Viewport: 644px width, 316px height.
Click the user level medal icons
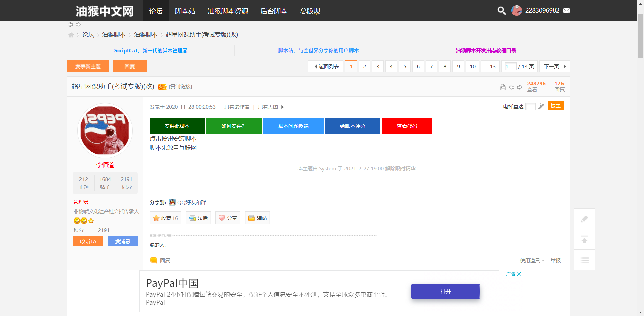84,220
